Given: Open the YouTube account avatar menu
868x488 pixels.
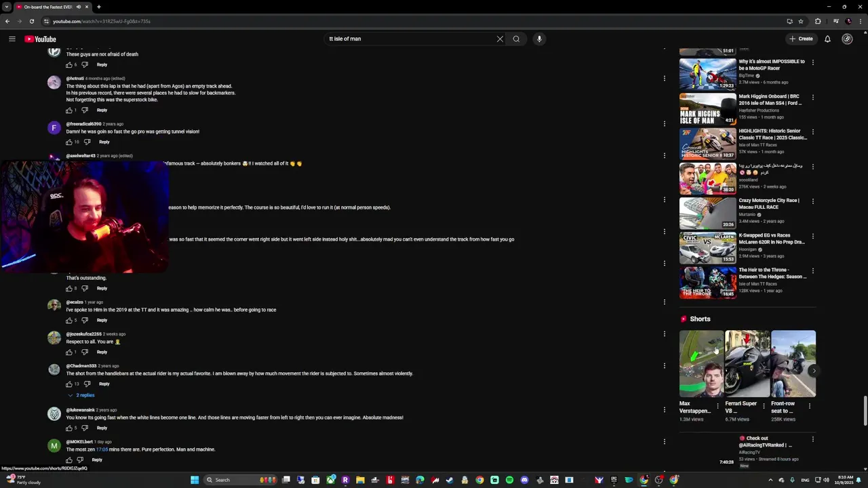Looking at the screenshot, I should point(847,39).
